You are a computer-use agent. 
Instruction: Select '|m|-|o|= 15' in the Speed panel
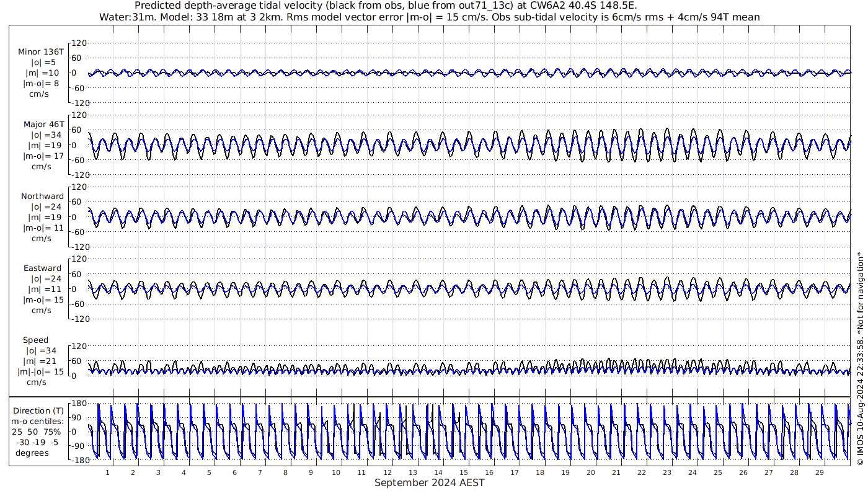pos(41,372)
